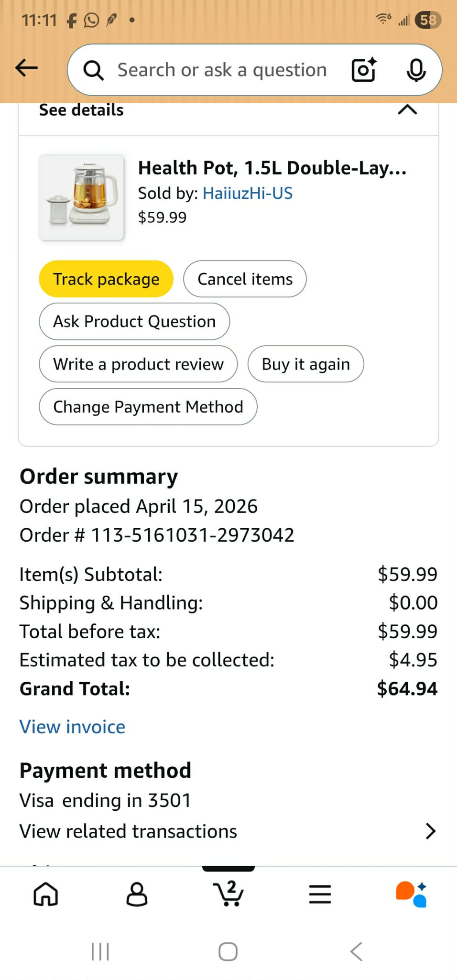Launch the Rufus AI assistant
The width and height of the screenshot is (457, 980).
click(411, 894)
